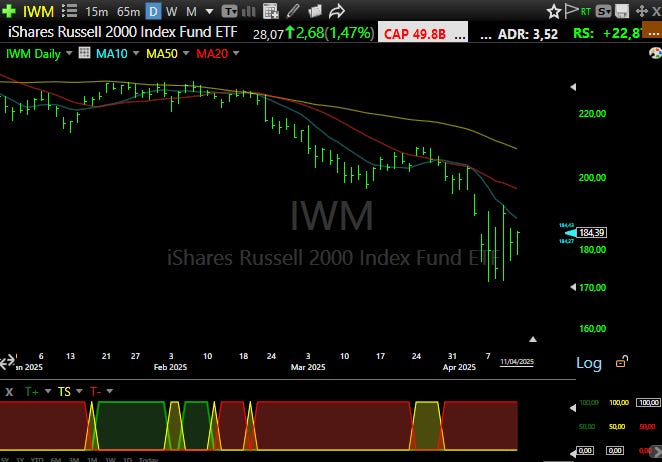Click the CAP 49.8B field
Screen dimensions: 662x462
(x=423, y=33)
